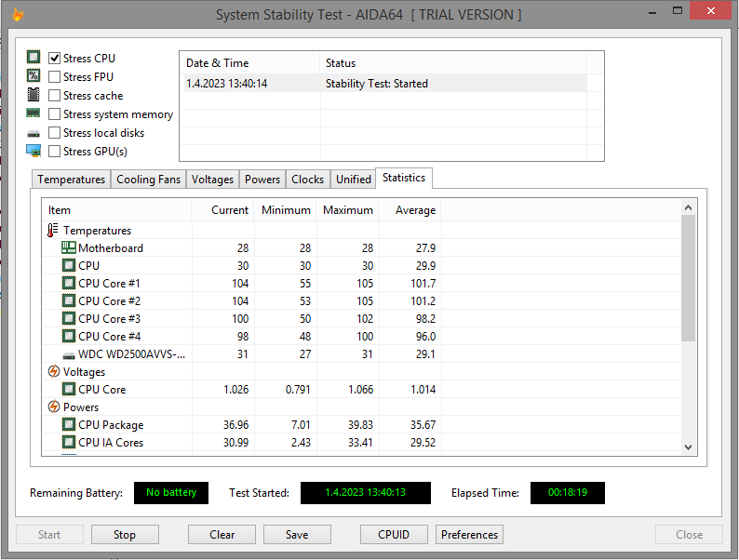Click the Maximum column header

click(348, 210)
